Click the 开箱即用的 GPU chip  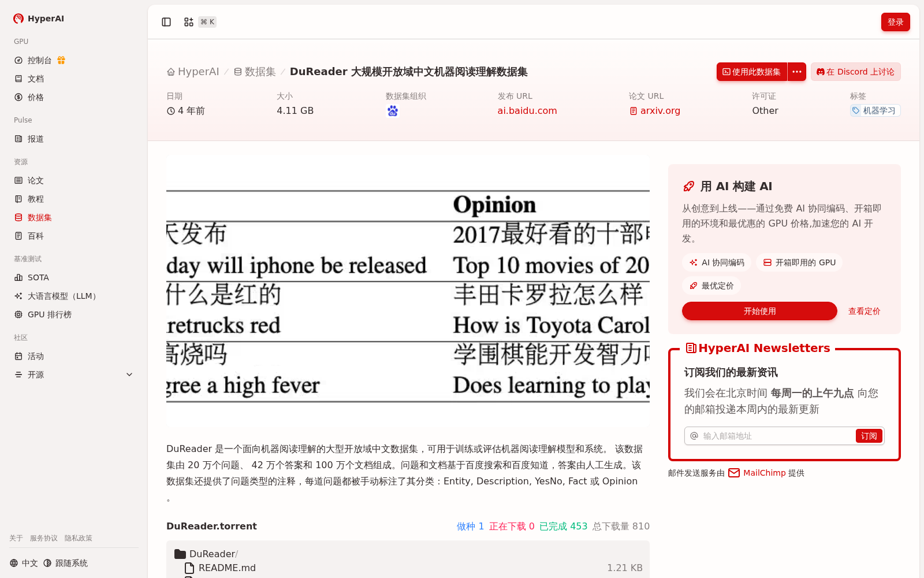pyautogui.click(x=799, y=262)
